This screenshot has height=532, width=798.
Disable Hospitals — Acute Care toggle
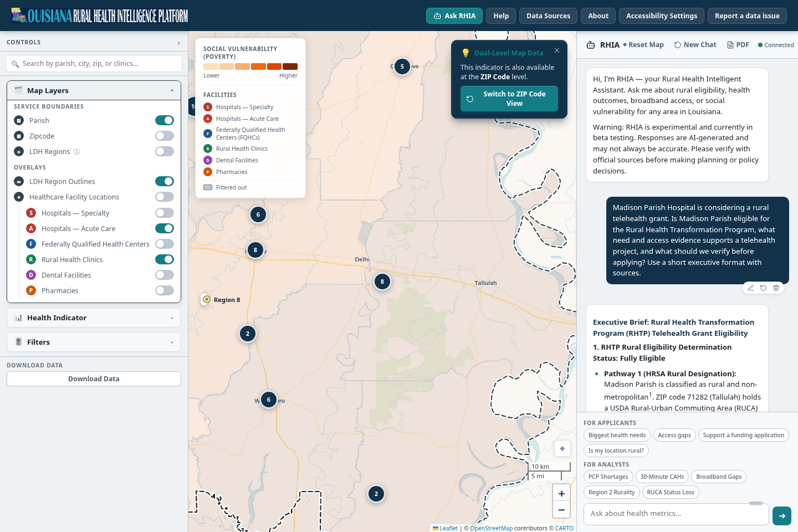(165, 228)
